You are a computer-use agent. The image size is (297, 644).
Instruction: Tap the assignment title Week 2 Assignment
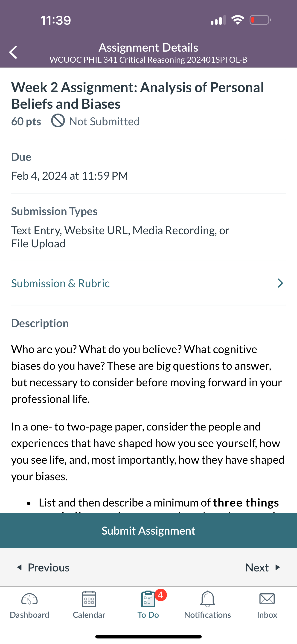pos(137,95)
